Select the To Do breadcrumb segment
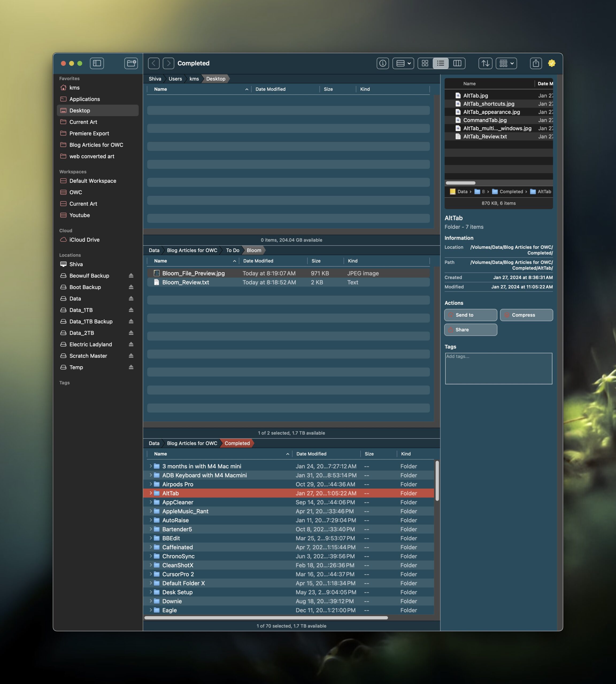This screenshot has width=616, height=684. tap(233, 250)
